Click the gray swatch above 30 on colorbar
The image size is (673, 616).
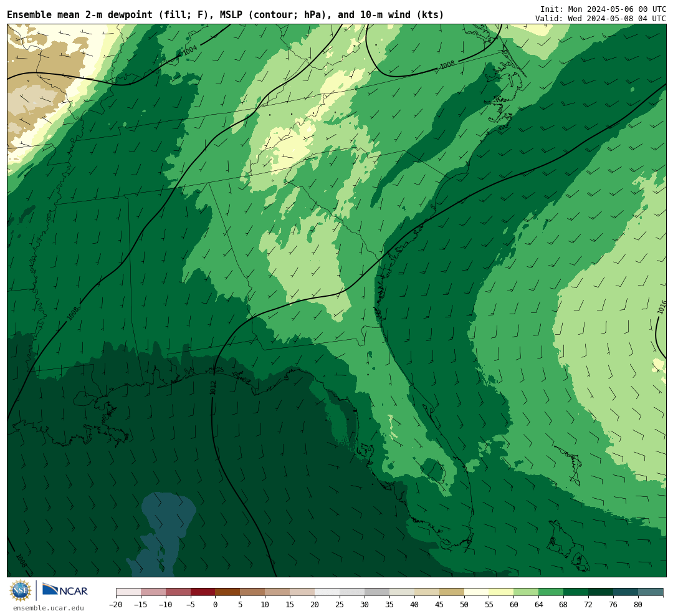[x=377, y=592]
